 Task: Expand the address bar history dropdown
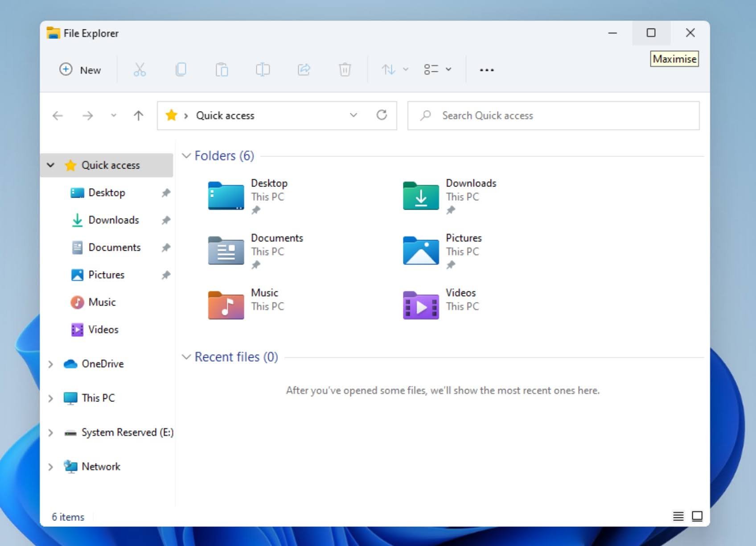coord(353,115)
